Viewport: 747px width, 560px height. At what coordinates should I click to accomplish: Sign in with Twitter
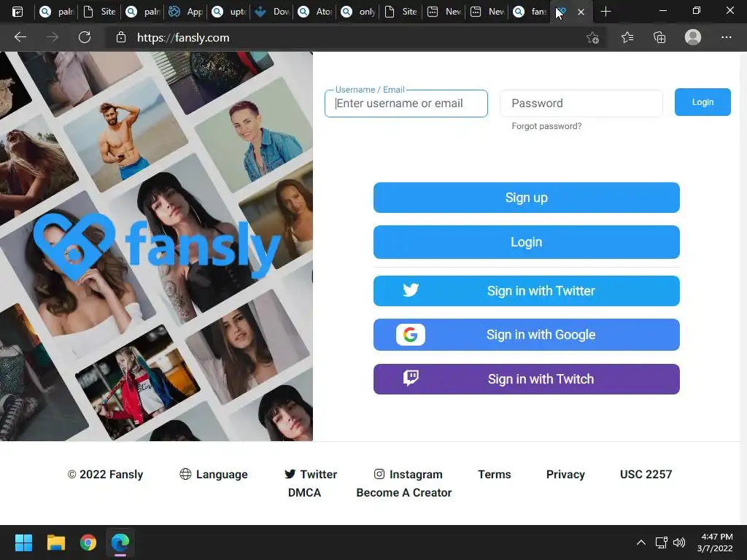[527, 291]
